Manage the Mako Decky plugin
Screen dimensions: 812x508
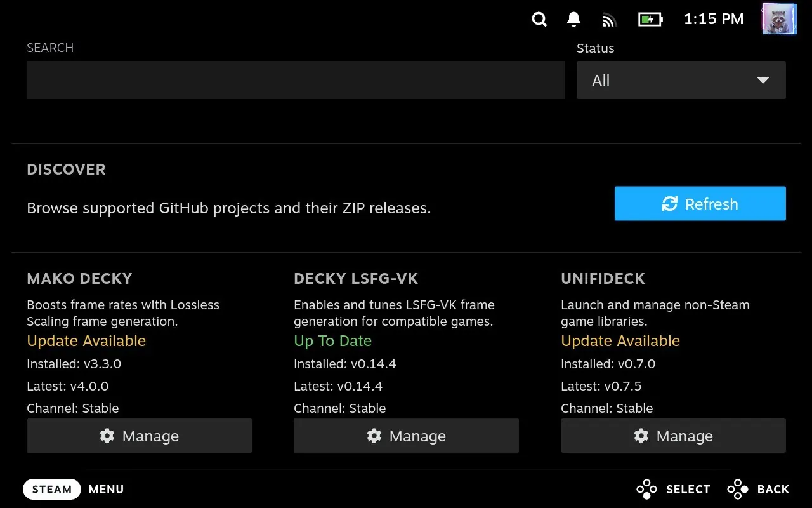point(139,436)
